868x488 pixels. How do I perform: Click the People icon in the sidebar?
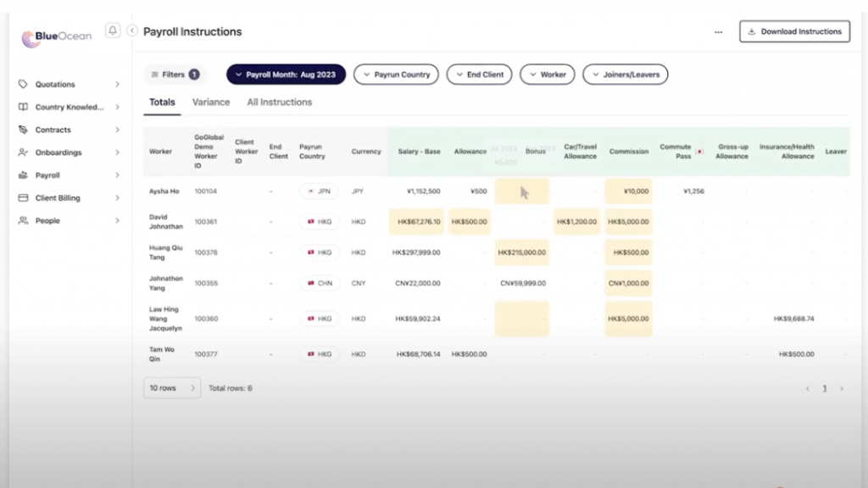pos(23,220)
